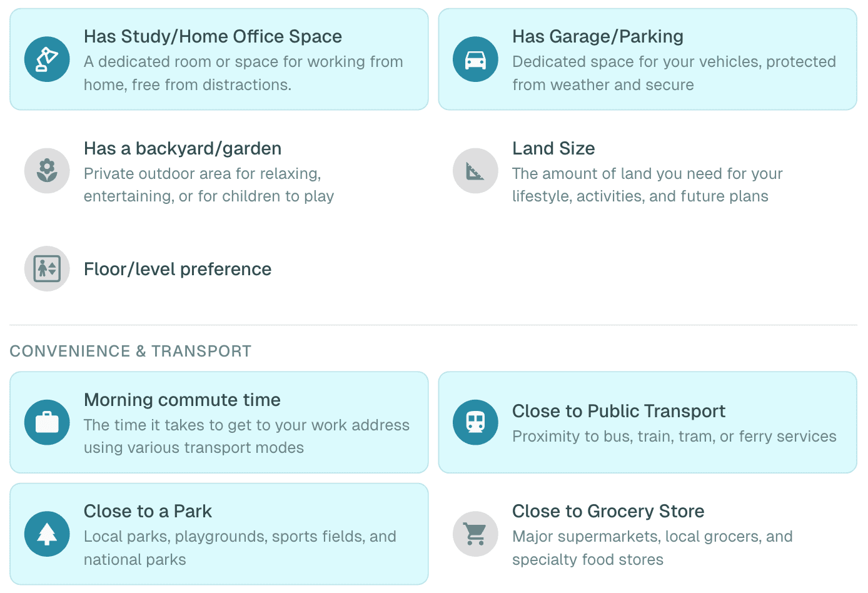The height and width of the screenshot is (593, 868).
Task: Select the Land Size preference
Action: tap(647, 171)
